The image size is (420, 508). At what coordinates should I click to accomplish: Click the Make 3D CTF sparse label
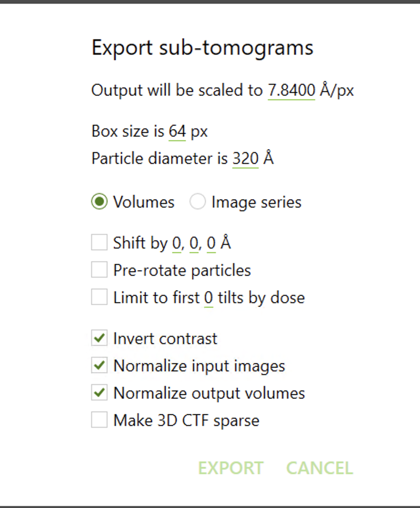186,420
